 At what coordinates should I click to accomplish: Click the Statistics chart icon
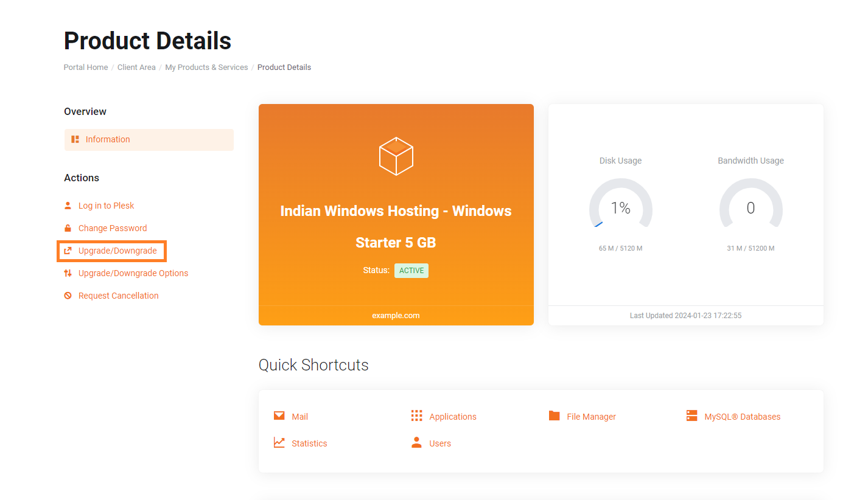click(279, 443)
